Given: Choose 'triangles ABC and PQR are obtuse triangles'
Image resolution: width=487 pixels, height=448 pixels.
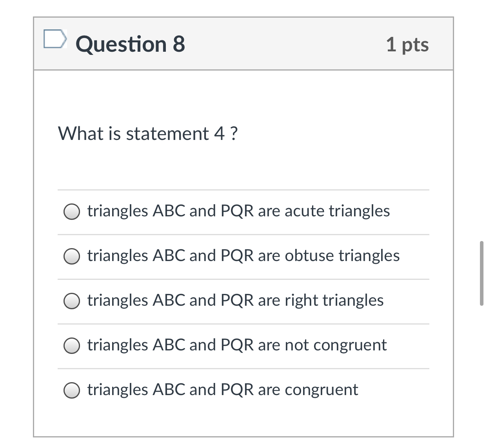Looking at the screenshot, I should point(243,256).
